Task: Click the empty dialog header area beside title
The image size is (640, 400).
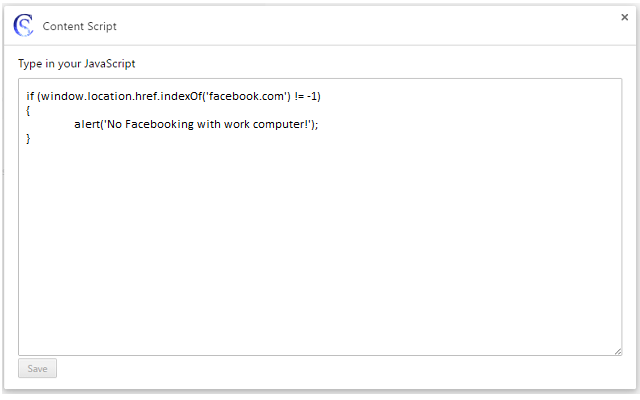Action: (350, 25)
